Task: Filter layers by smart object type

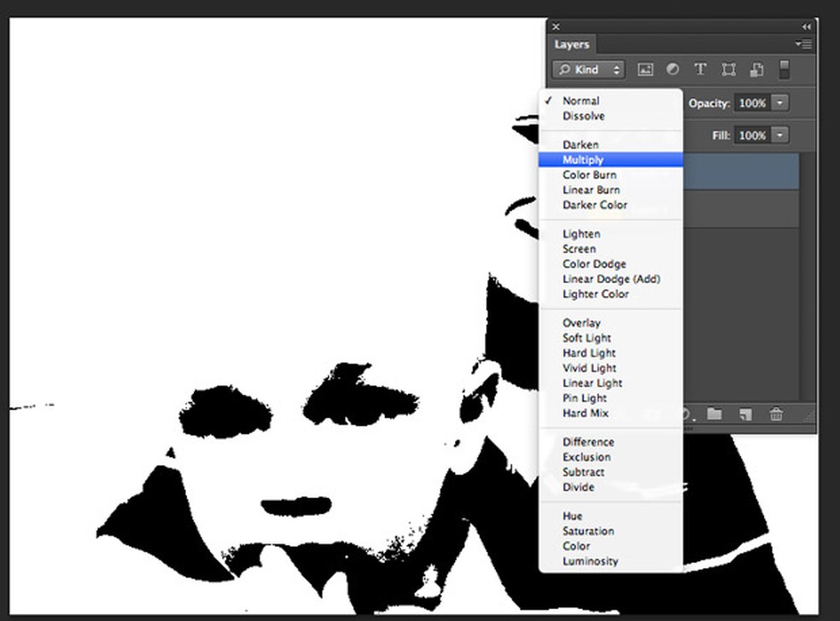Action: pos(756,70)
